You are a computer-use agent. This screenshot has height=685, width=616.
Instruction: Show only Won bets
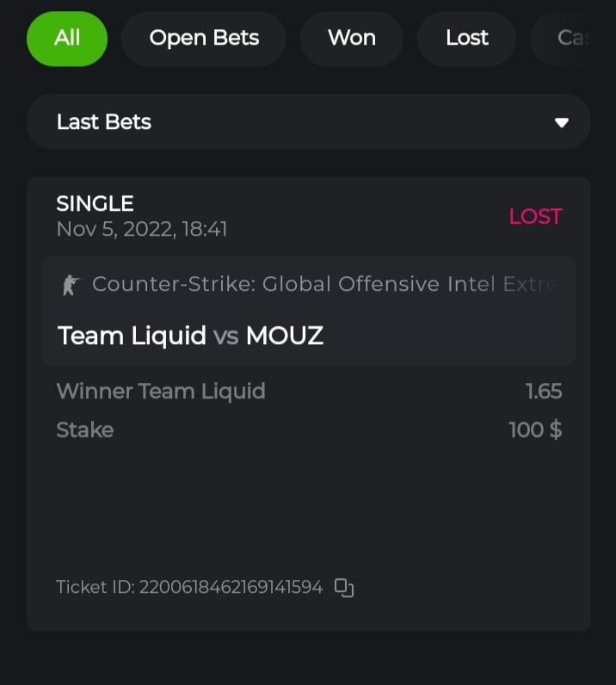point(351,38)
